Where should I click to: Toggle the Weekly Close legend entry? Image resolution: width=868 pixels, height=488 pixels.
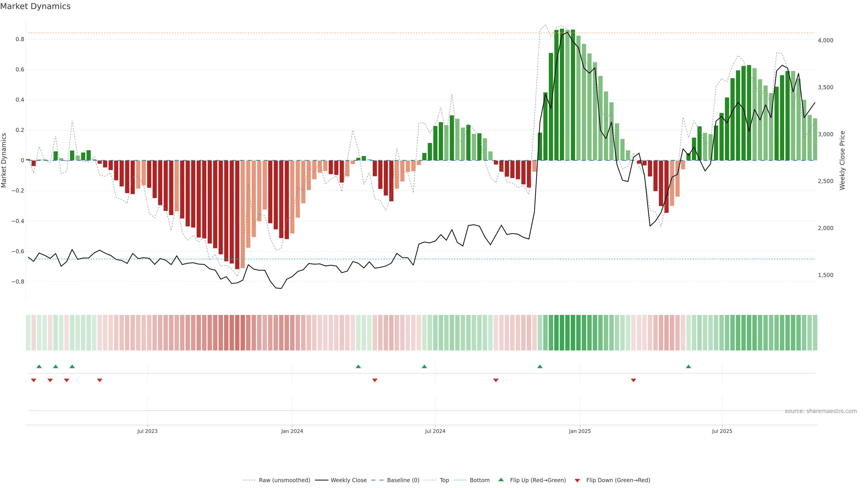(348, 480)
